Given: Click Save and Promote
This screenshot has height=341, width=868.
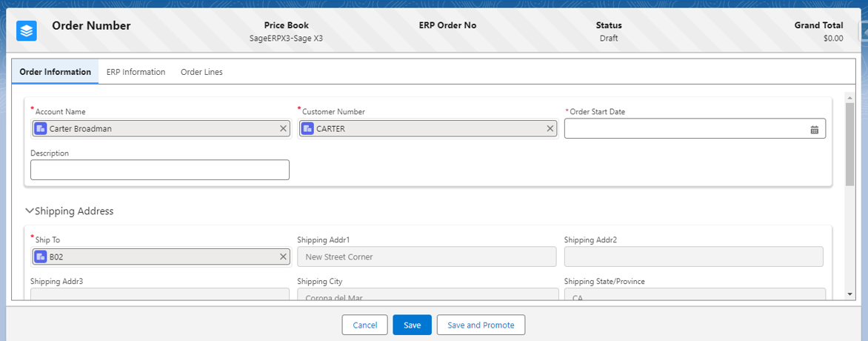Looking at the screenshot, I should point(481,325).
